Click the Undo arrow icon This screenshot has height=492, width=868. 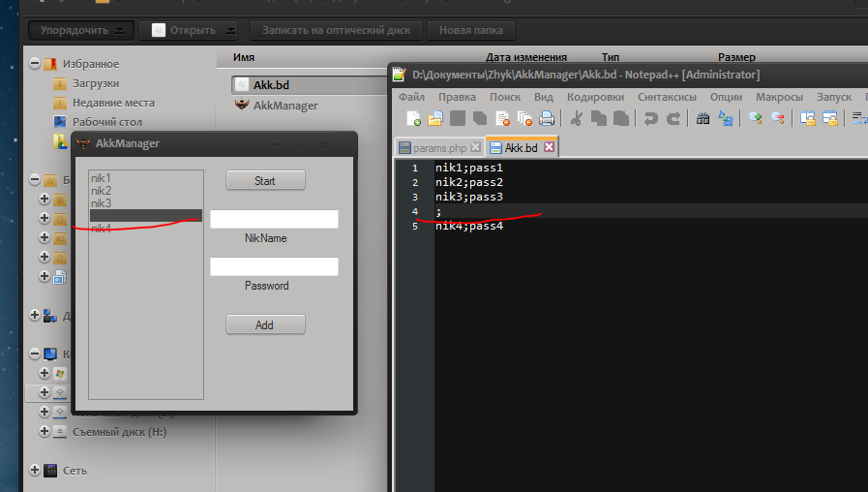[x=651, y=119]
